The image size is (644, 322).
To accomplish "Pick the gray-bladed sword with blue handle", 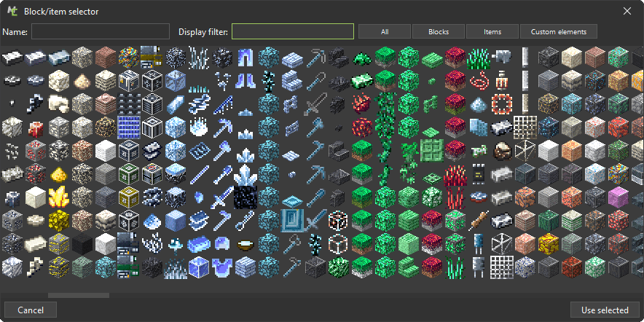I will click(315, 104).
